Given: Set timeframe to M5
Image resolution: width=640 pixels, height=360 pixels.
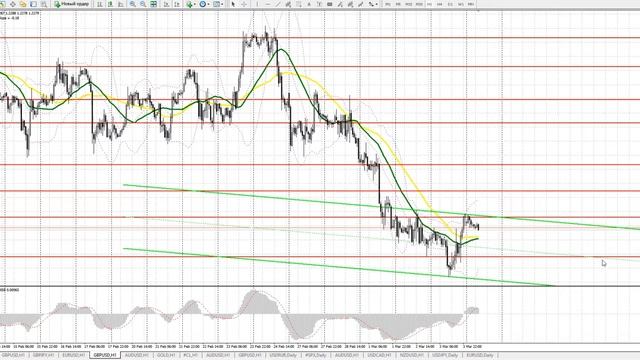Looking at the screenshot, I should pyautogui.click(x=398, y=4).
